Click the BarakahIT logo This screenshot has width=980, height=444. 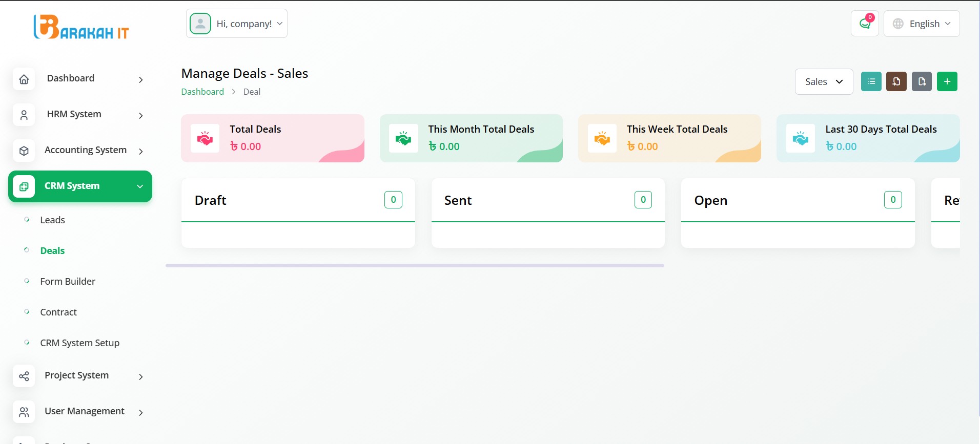tap(81, 27)
